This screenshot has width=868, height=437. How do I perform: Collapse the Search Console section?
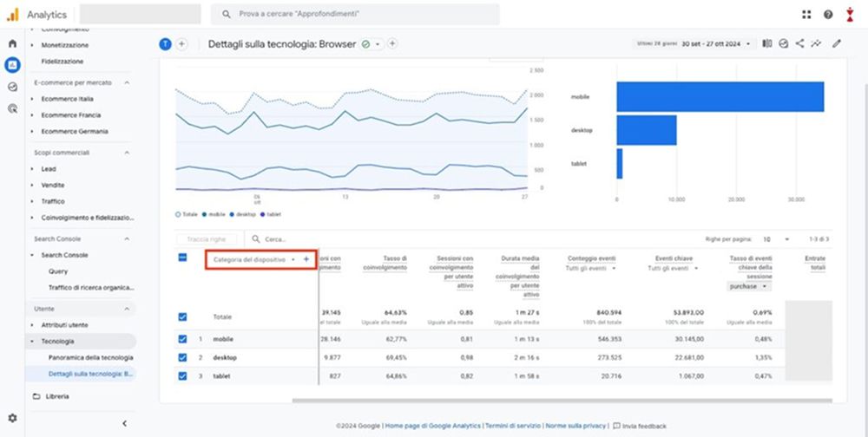pyautogui.click(x=127, y=238)
